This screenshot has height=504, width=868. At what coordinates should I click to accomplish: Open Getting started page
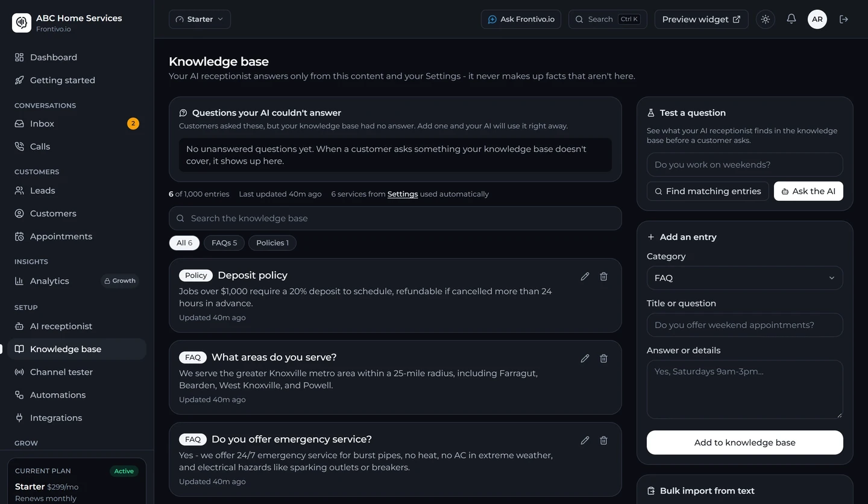77,80
